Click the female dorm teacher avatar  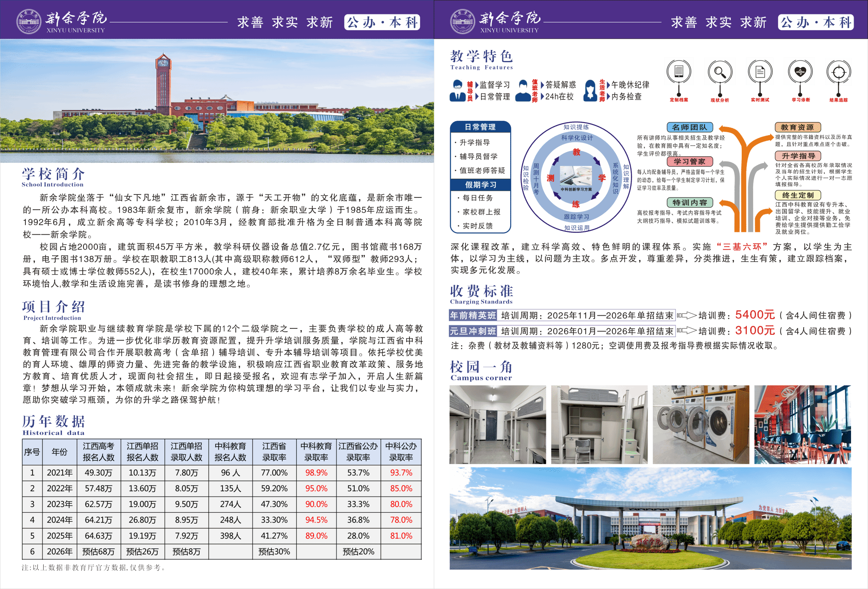click(x=590, y=90)
